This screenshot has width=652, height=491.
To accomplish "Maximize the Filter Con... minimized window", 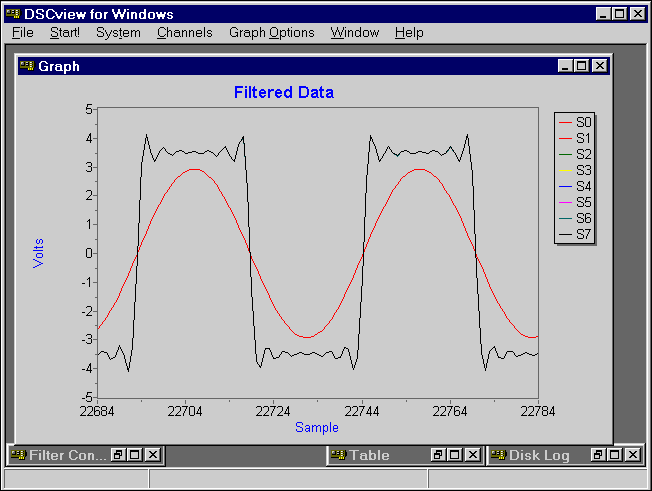I will pos(135,455).
